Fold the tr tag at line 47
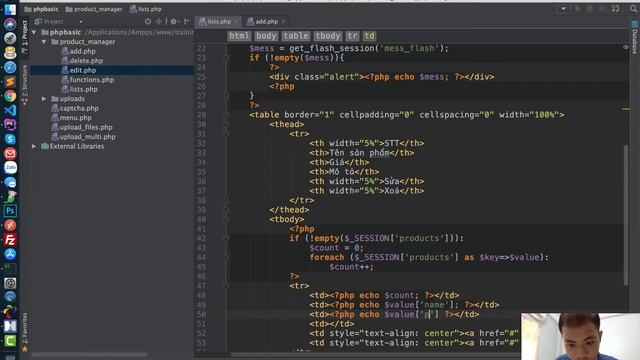Screen dimensions: 640x360 [x=226, y=286]
